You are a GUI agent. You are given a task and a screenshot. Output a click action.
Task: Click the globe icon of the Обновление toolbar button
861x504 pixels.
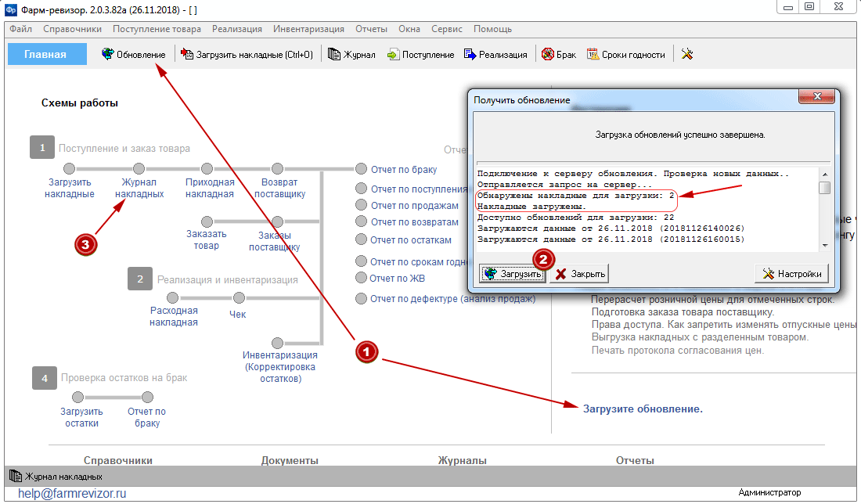tap(108, 54)
